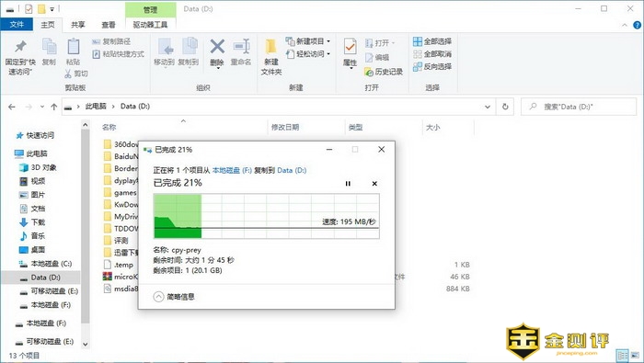Switch to the Drive Tools tab
This screenshot has height=363, width=644.
(x=150, y=25)
